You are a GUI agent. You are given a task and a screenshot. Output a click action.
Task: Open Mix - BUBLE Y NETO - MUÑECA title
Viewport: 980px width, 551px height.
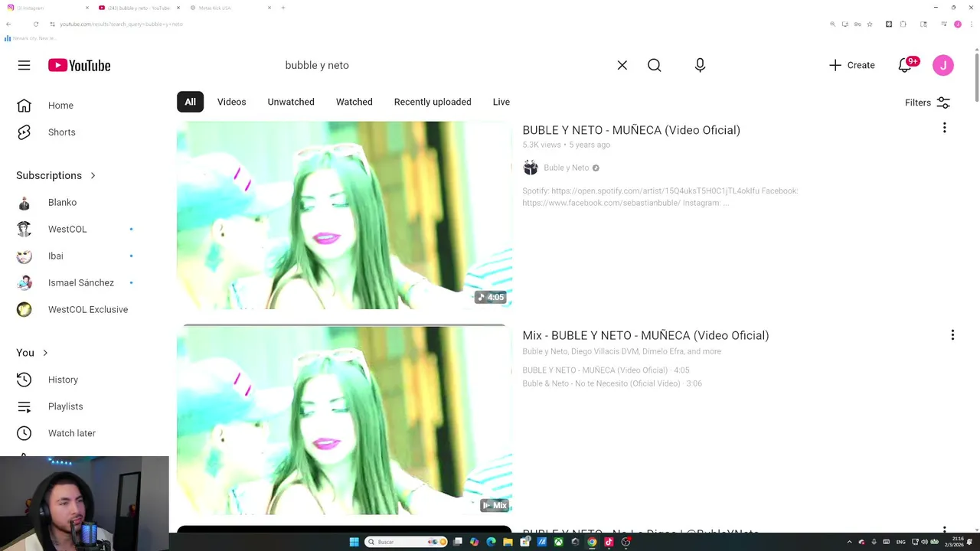click(645, 335)
